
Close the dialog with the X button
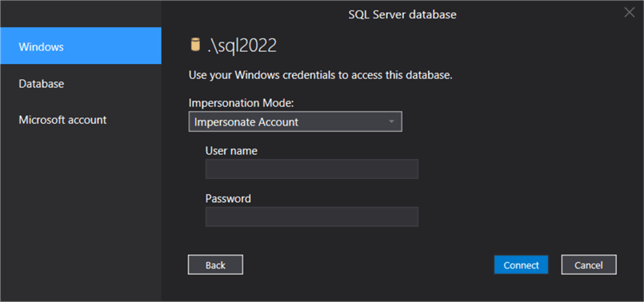630,12
